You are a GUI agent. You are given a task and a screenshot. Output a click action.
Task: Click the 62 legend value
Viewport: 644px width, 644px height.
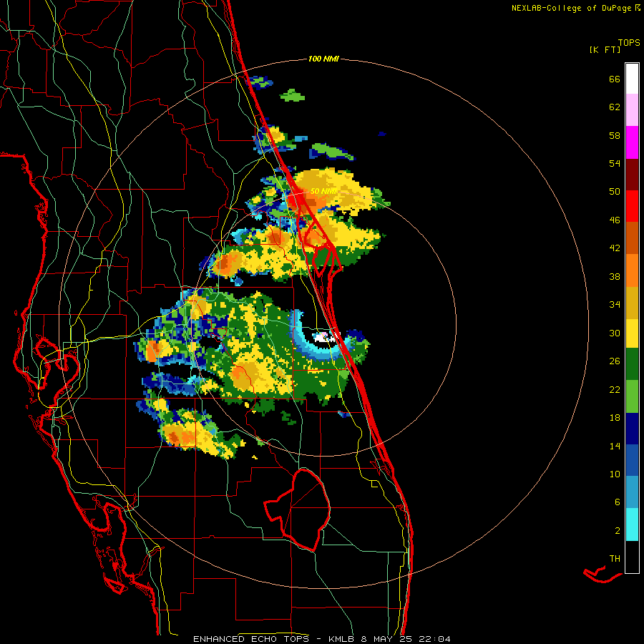615,107
